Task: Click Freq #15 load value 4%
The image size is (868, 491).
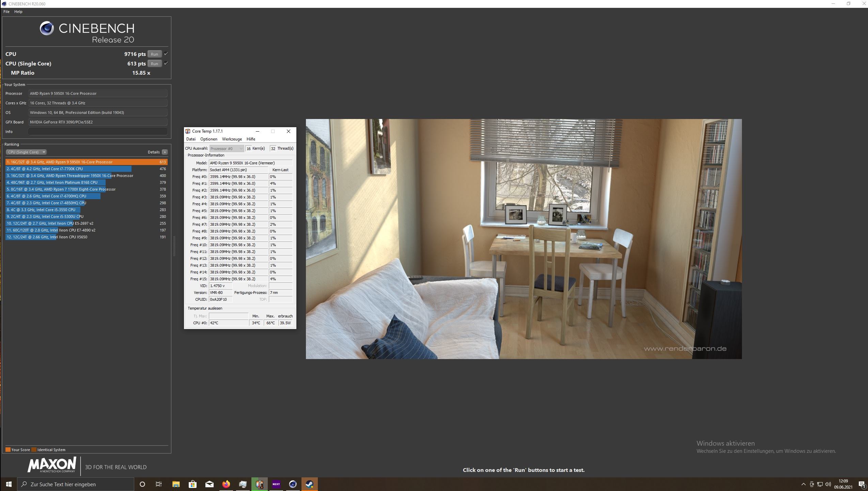Action: point(280,279)
